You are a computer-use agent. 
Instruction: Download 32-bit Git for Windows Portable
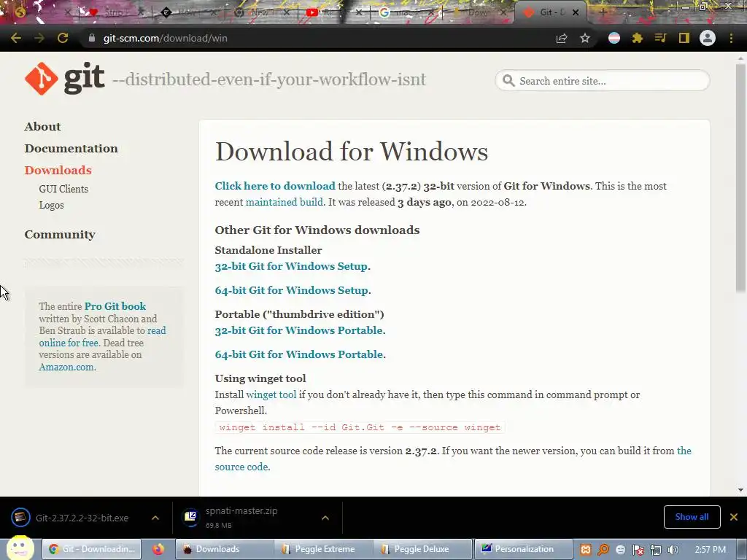tap(298, 330)
